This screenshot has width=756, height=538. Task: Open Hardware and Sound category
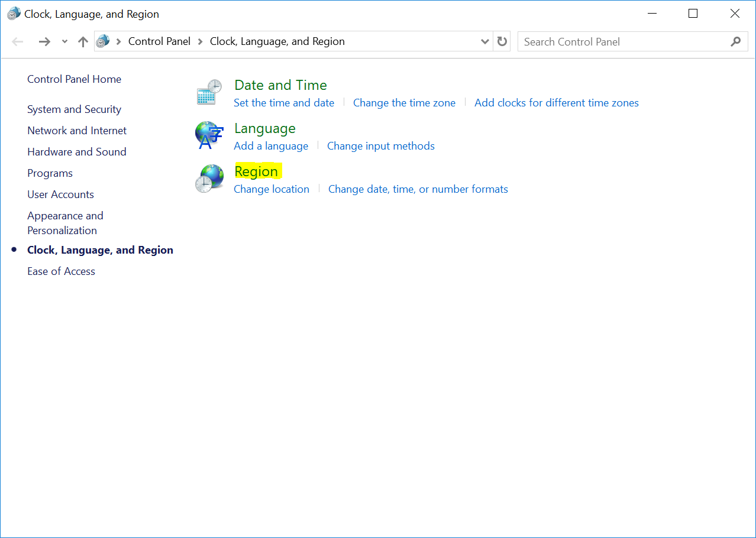pos(76,152)
